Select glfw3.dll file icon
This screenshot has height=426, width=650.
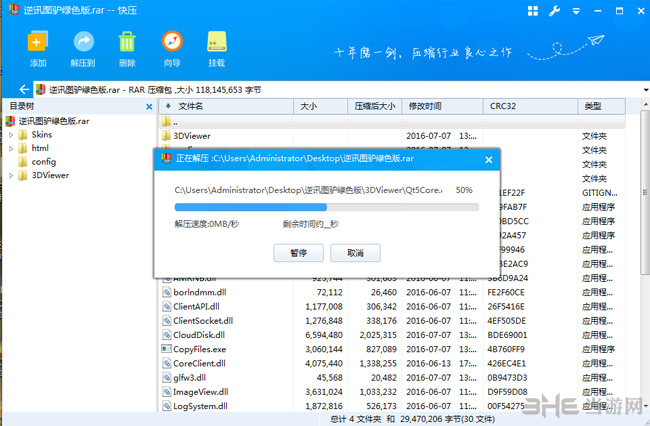(x=166, y=378)
